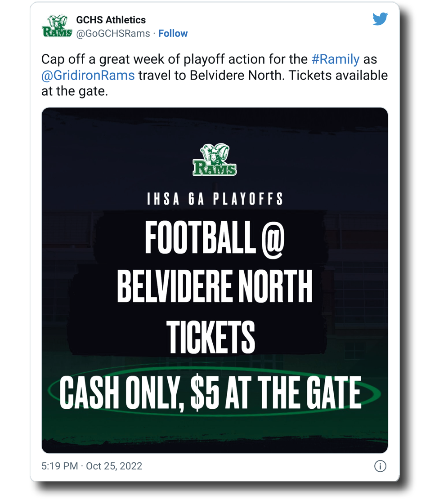Screen dimensions: 448x500
Task: Click the Rams logo inside the graphic
Action: 215,160
